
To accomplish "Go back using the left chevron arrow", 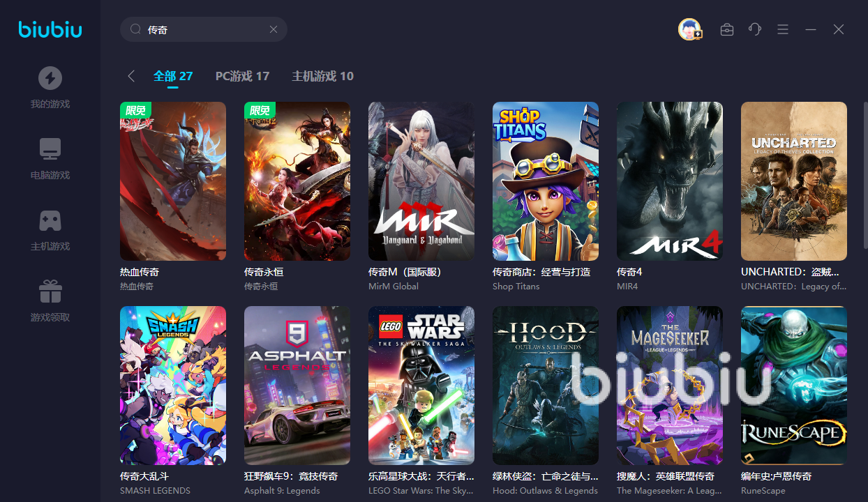I will click(130, 76).
